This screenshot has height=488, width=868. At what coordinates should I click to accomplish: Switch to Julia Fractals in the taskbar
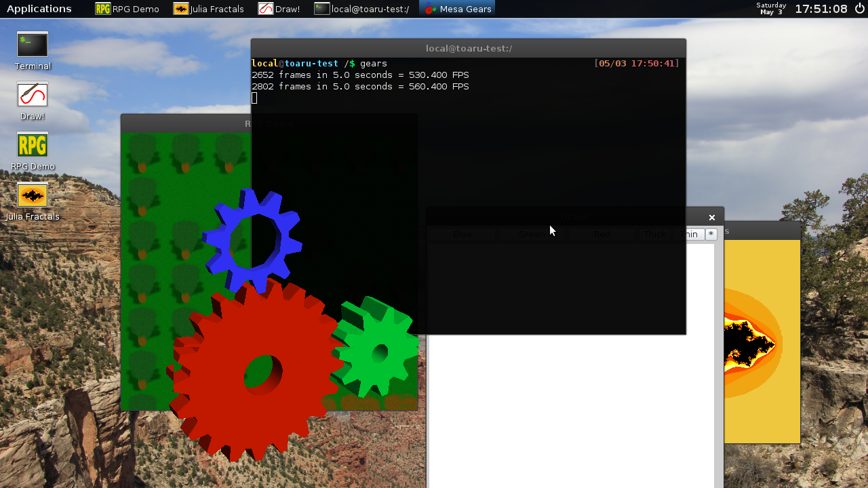click(x=208, y=9)
